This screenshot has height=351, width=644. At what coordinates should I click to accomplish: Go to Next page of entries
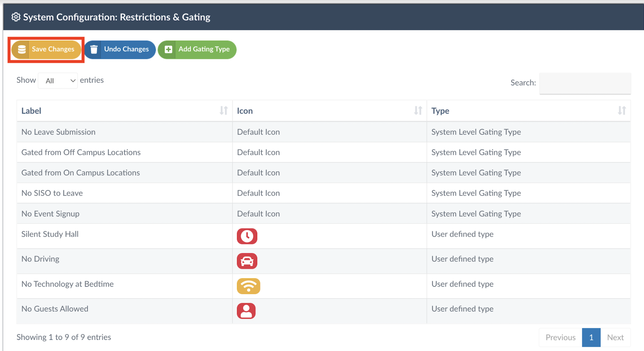[x=615, y=337]
